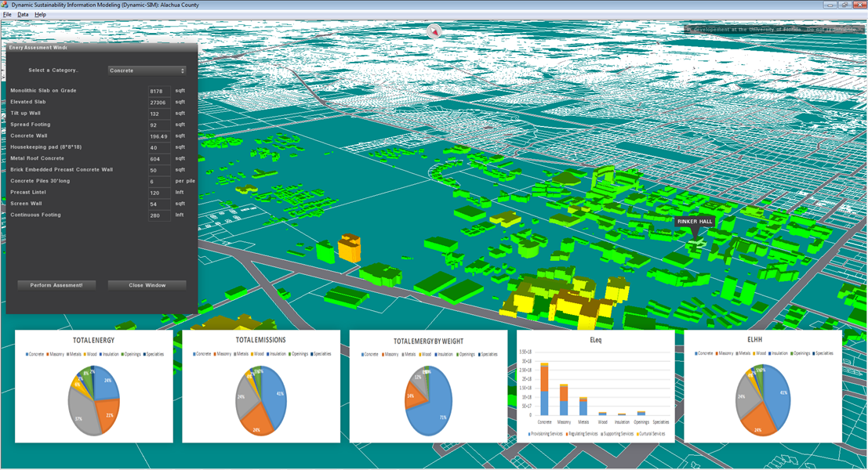868x470 pixels.
Task: Edit Elevated Slab value 27306
Action: tap(159, 103)
